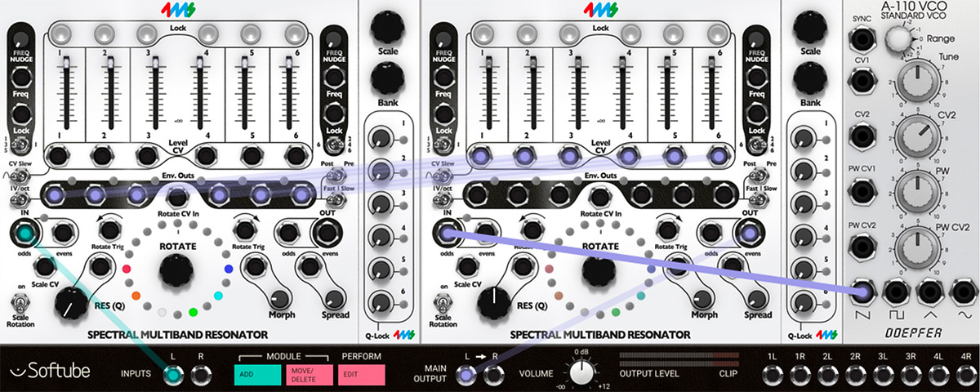Click the teal-lit IN jack on the left resonator

tap(26, 234)
